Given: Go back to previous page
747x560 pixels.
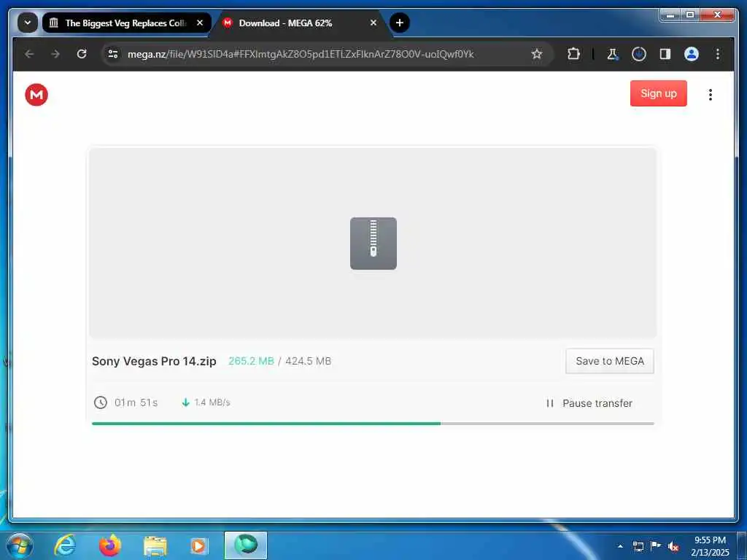Looking at the screenshot, I should (29, 54).
